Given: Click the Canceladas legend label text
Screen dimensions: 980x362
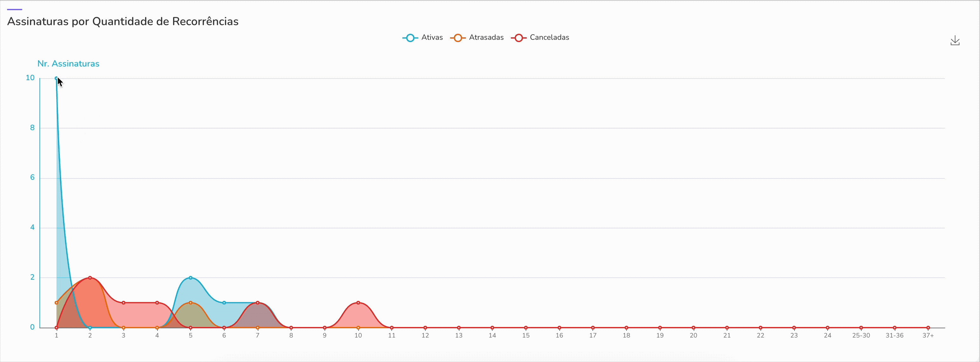Looking at the screenshot, I should (549, 37).
